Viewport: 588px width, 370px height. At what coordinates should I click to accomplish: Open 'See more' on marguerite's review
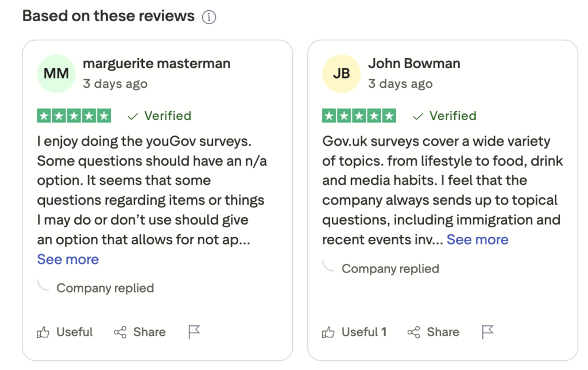pyautogui.click(x=67, y=259)
